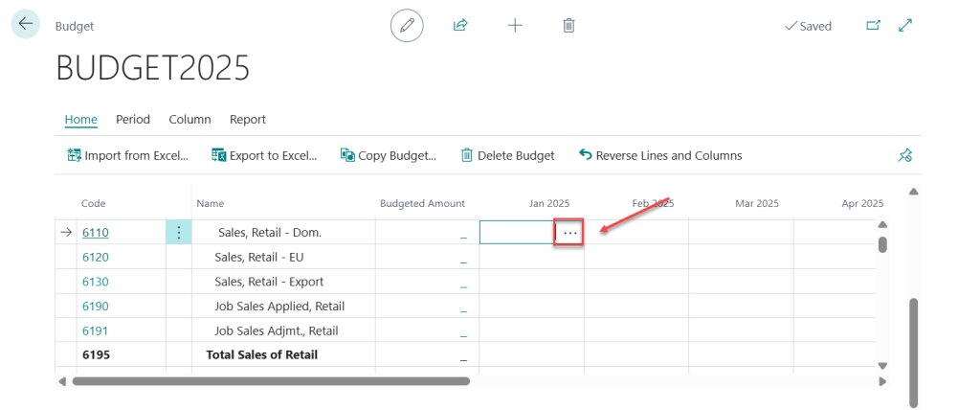Click Delete Budget action
Image resolution: width=980 pixels, height=410 pixels.
(x=507, y=155)
